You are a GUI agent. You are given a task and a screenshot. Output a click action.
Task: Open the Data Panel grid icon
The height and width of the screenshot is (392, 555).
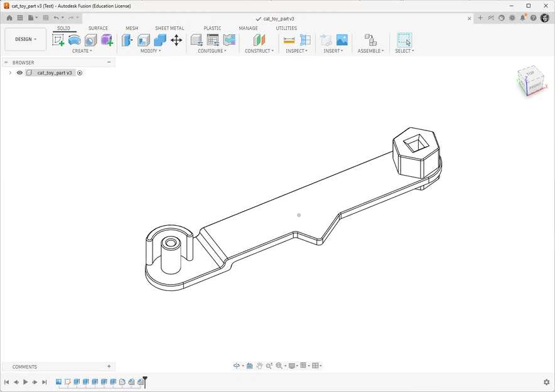point(20,18)
